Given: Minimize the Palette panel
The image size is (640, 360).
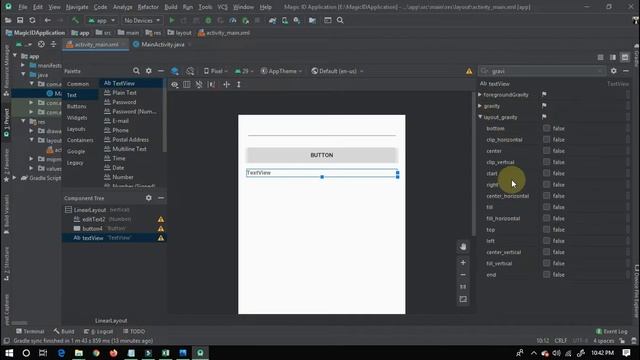Looking at the screenshot, I should [x=161, y=71].
